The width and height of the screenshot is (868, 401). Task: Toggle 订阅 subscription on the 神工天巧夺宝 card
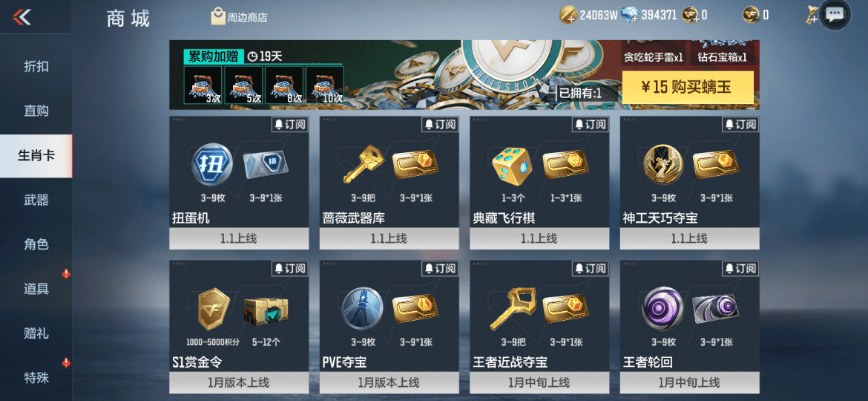pos(740,125)
